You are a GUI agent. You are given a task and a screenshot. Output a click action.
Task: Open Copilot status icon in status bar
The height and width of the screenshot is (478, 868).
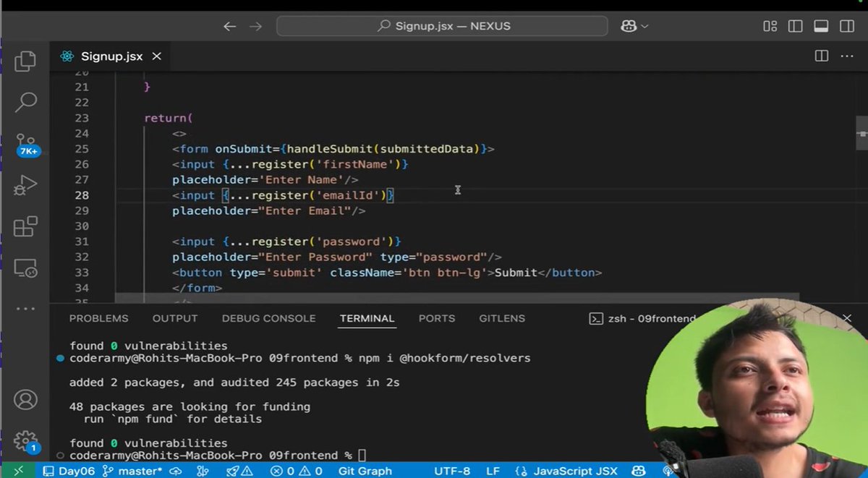tap(639, 471)
